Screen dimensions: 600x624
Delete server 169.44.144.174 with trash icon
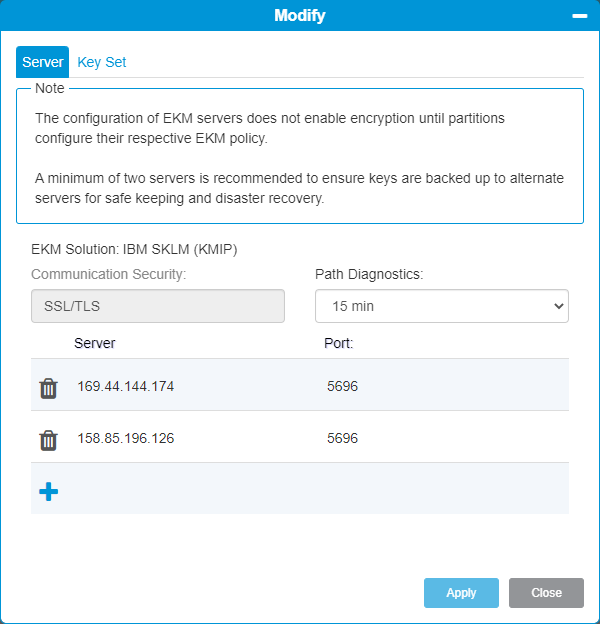click(x=48, y=388)
